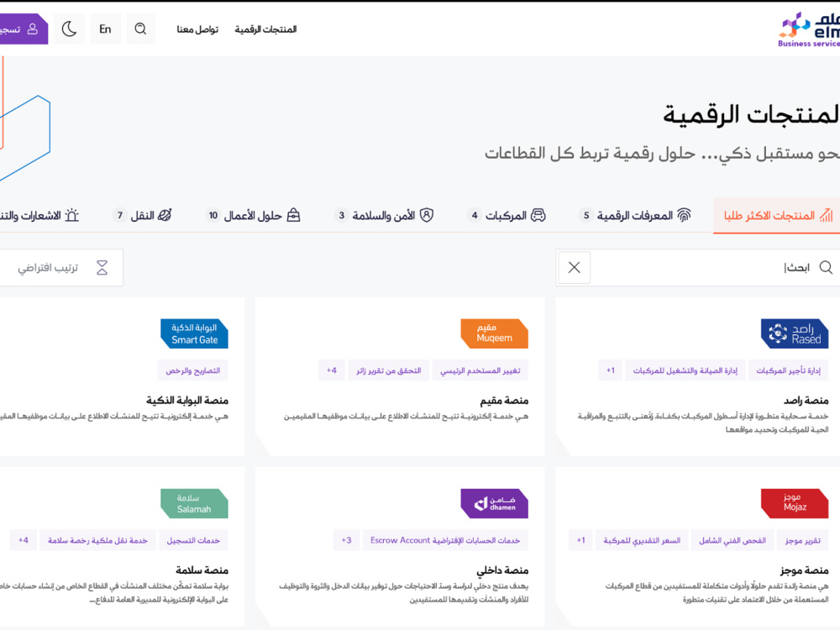Click the briefcase icon beside حلول الأعمال
This screenshot has height=630, width=840.
pos(293,215)
